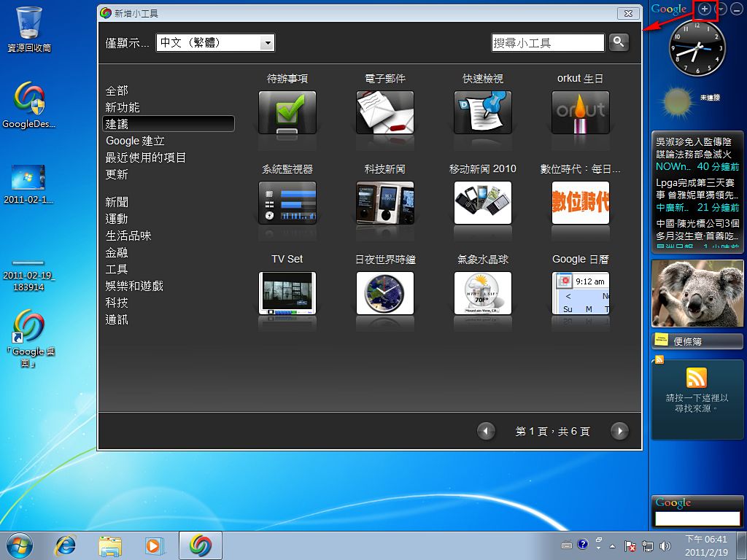The image size is (747, 560).
Task: Open the Windows Start button
Action: 20,545
